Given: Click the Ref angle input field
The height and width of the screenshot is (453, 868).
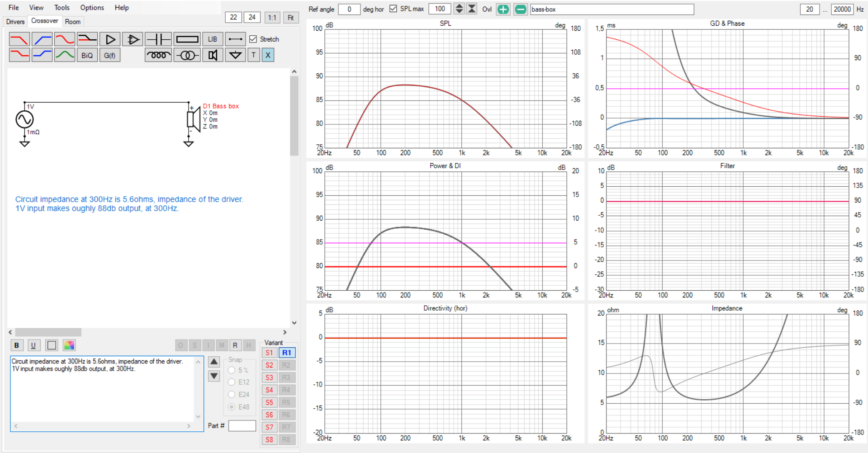Looking at the screenshot, I should [349, 9].
